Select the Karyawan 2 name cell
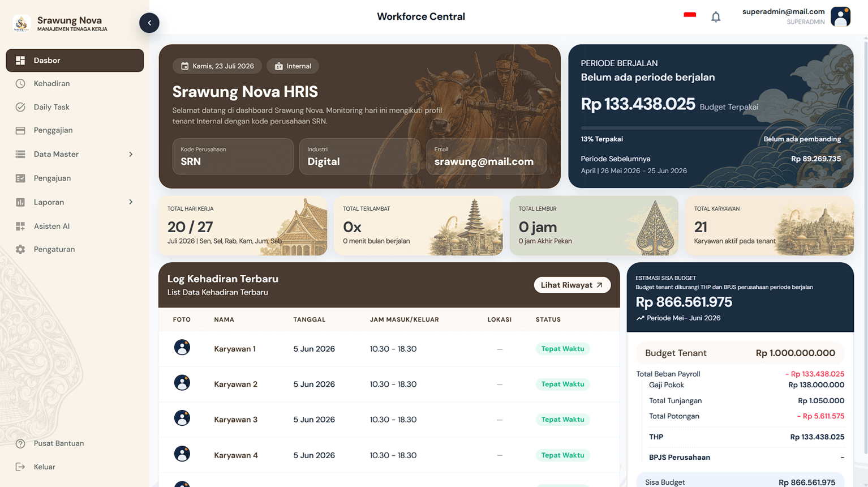The image size is (868, 487). point(235,384)
